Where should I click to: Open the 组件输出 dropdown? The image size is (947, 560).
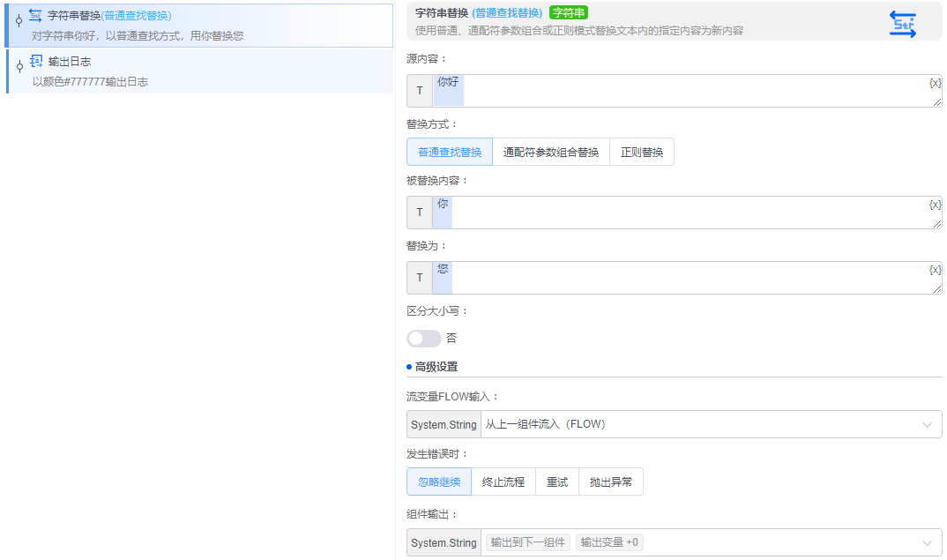[927, 542]
